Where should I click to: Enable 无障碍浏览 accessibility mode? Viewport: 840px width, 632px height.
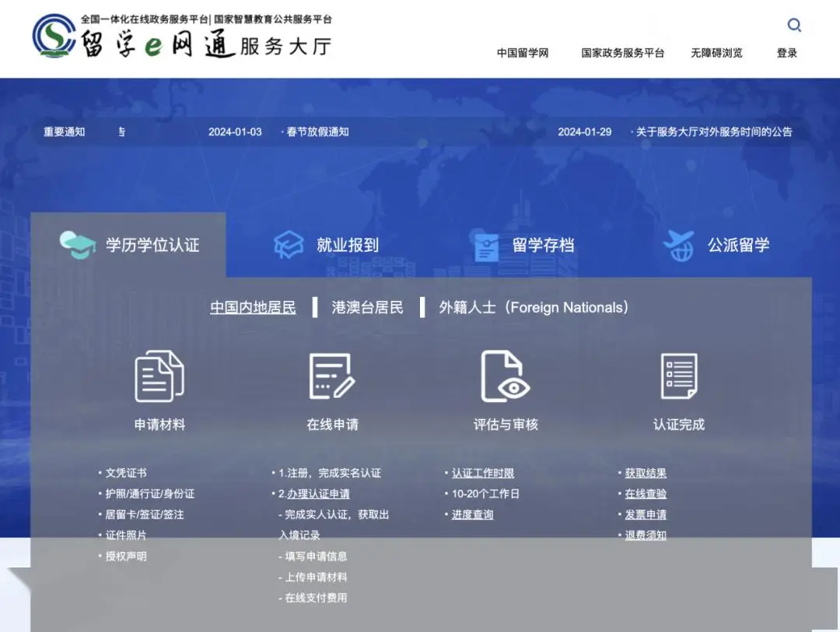point(716,53)
